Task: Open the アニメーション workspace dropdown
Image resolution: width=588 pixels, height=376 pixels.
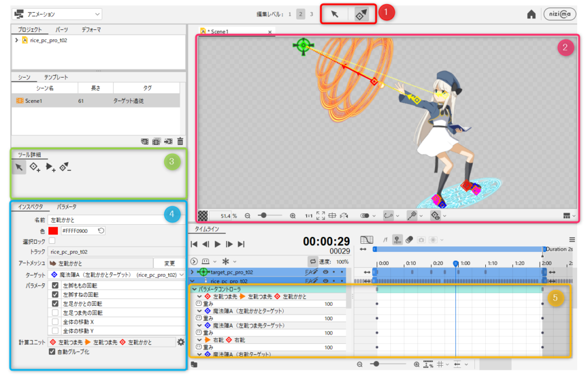Action: 58,14
